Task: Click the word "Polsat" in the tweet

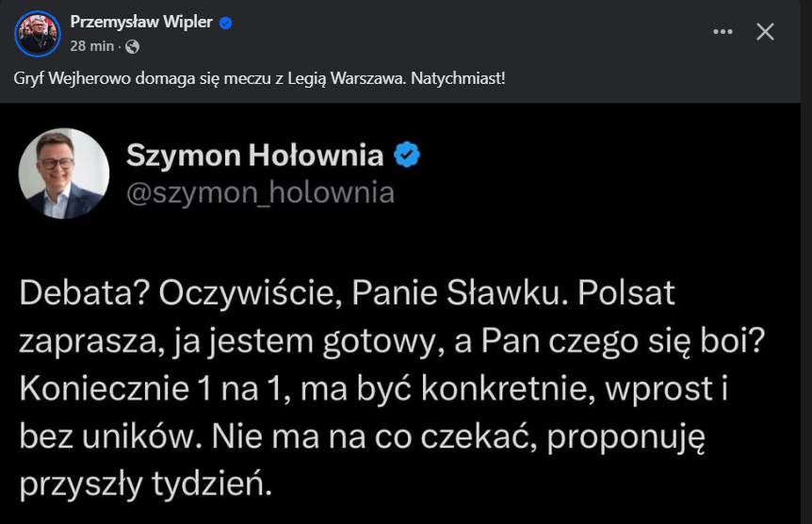Action: (625, 293)
